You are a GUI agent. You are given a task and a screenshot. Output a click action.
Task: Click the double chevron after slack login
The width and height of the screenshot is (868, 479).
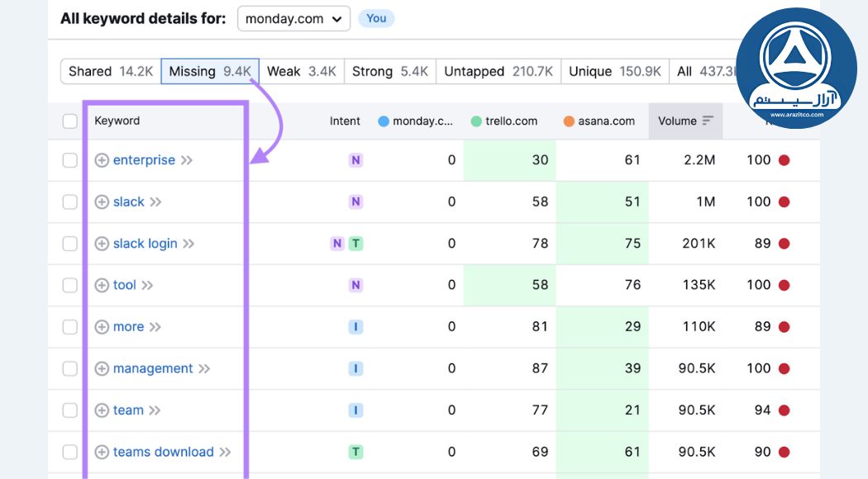coord(188,244)
